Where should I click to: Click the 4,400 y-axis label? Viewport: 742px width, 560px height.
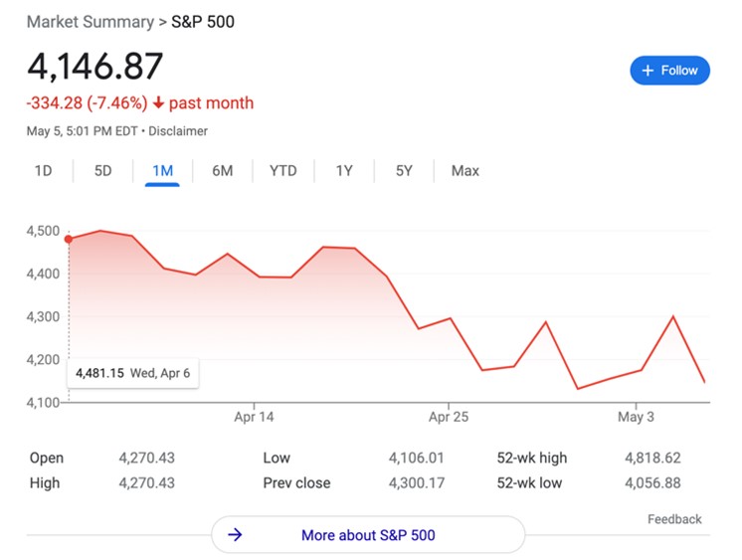coord(43,274)
